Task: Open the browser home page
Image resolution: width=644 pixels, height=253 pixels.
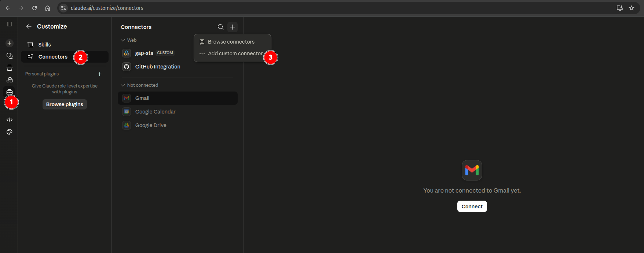Action: pos(48,8)
